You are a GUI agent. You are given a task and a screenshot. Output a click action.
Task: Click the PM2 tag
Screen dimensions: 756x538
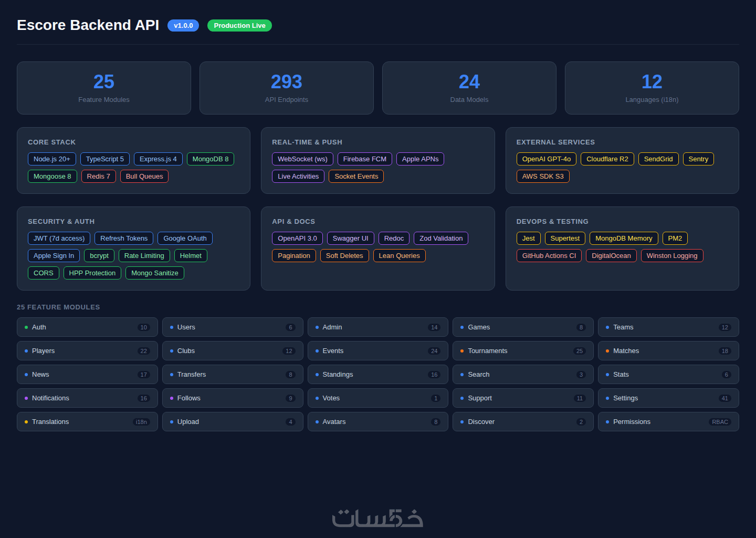[x=675, y=238]
